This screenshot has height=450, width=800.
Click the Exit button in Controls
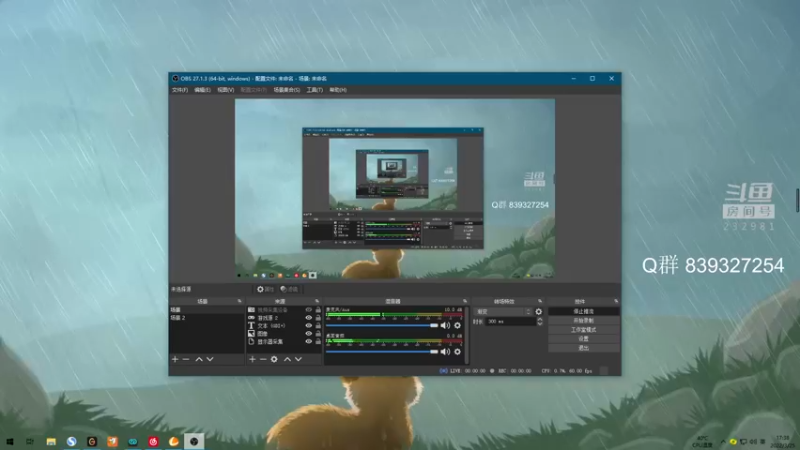click(x=584, y=348)
